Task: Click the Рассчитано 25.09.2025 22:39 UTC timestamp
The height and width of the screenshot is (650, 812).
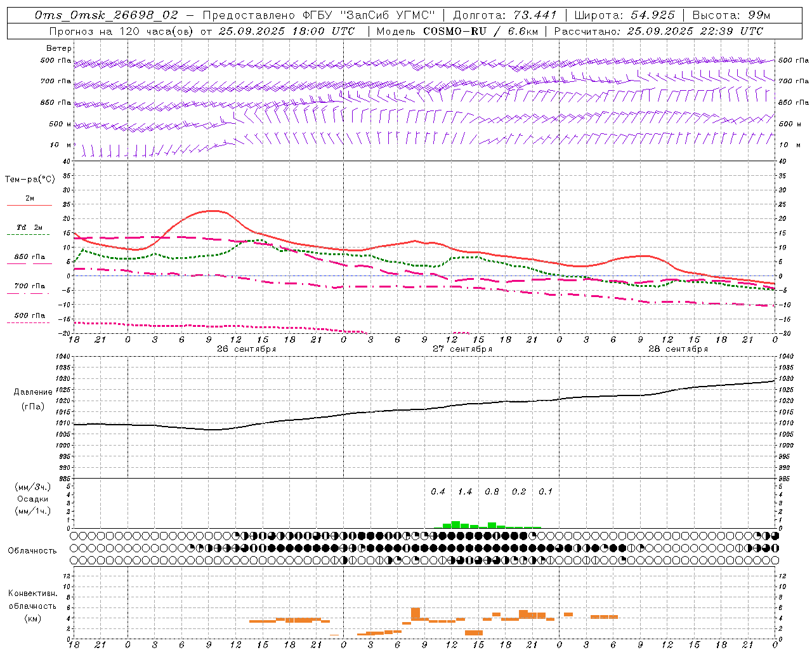Action: point(658,30)
